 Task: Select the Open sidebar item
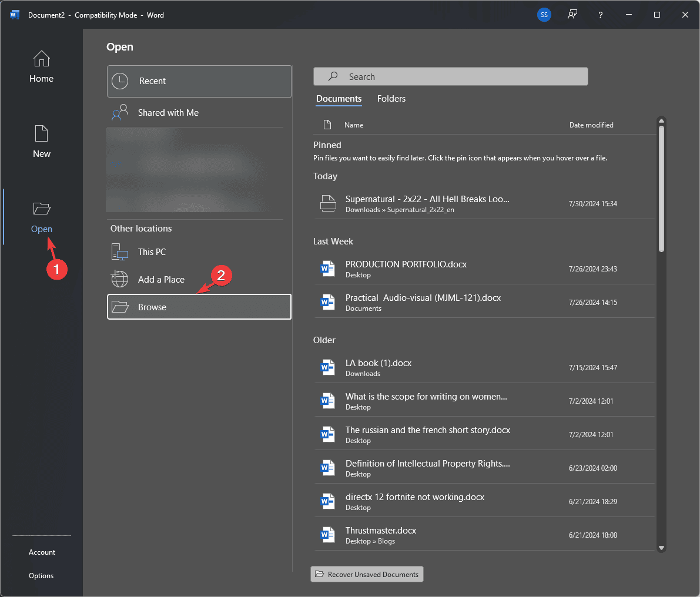41,217
